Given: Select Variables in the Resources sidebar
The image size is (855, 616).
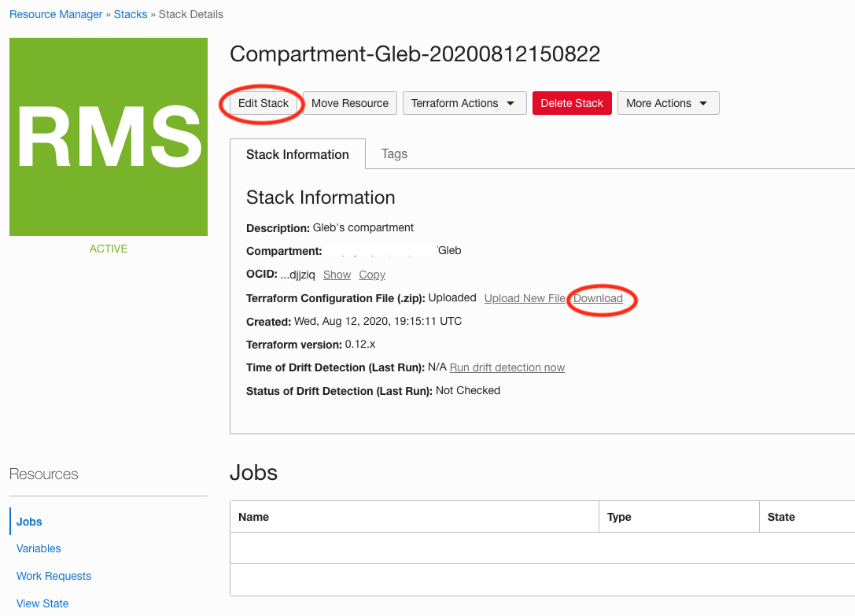Looking at the screenshot, I should [x=38, y=548].
